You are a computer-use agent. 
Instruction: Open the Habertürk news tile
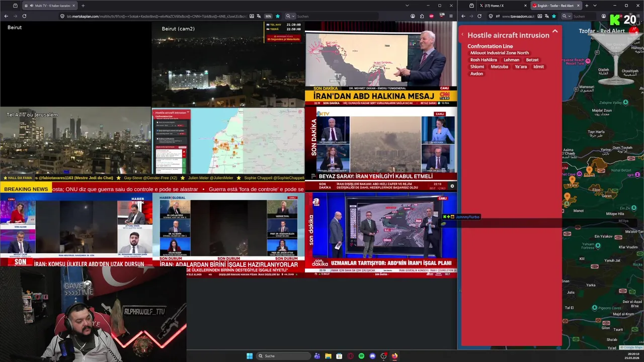point(76,231)
